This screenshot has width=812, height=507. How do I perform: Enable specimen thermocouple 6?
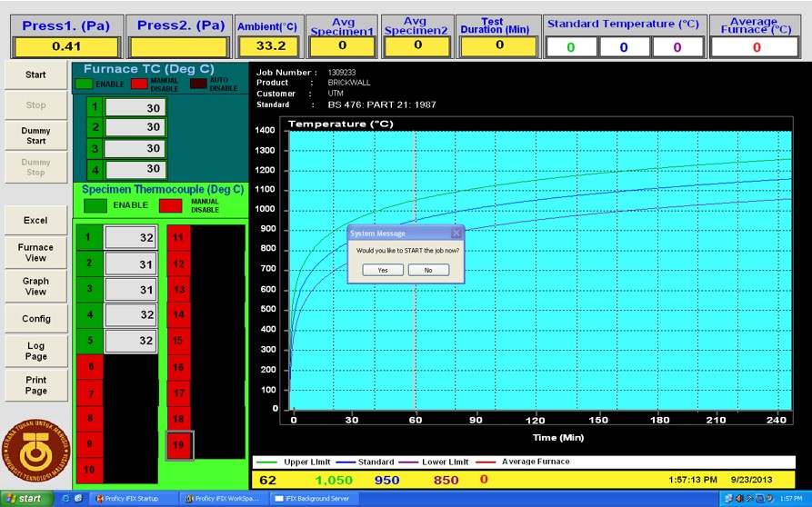tap(90, 367)
